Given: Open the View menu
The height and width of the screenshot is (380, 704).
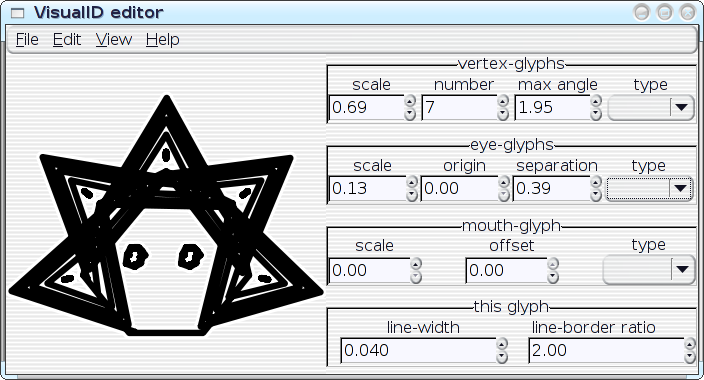Looking at the screenshot, I should click(114, 40).
